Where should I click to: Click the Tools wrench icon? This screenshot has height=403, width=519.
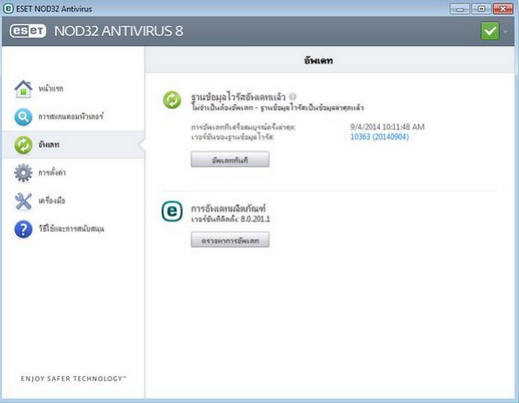pyautogui.click(x=23, y=201)
